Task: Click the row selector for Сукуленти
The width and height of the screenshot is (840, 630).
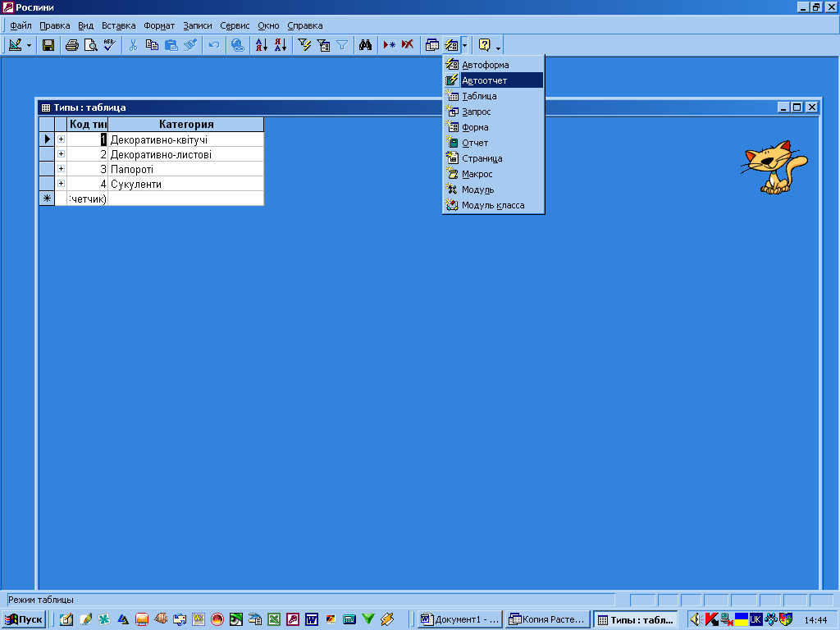Action: coord(47,184)
